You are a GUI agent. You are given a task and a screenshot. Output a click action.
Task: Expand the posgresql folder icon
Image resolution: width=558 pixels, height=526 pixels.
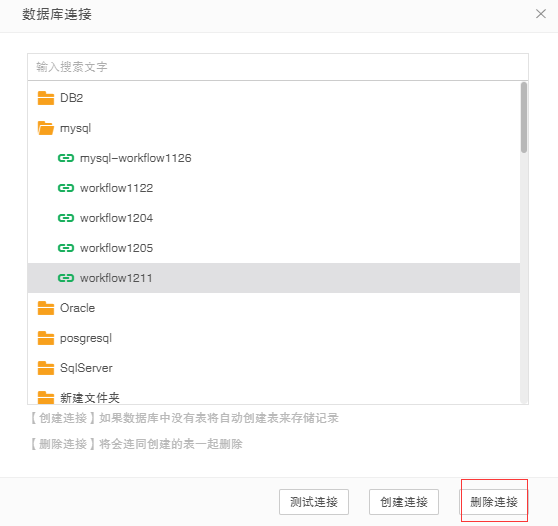coord(46,338)
